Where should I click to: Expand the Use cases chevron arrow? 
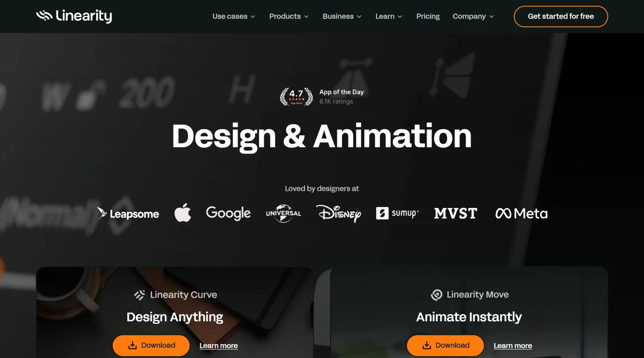[253, 17]
